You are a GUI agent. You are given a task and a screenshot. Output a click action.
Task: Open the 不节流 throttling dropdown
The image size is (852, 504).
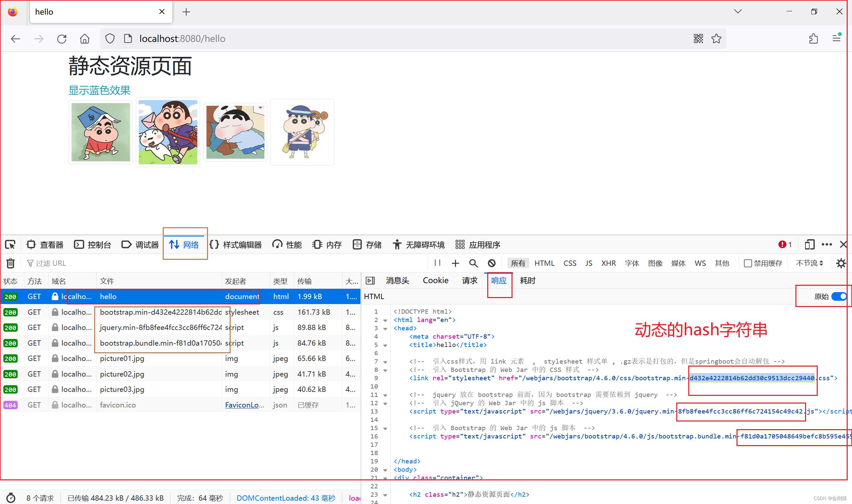click(809, 263)
